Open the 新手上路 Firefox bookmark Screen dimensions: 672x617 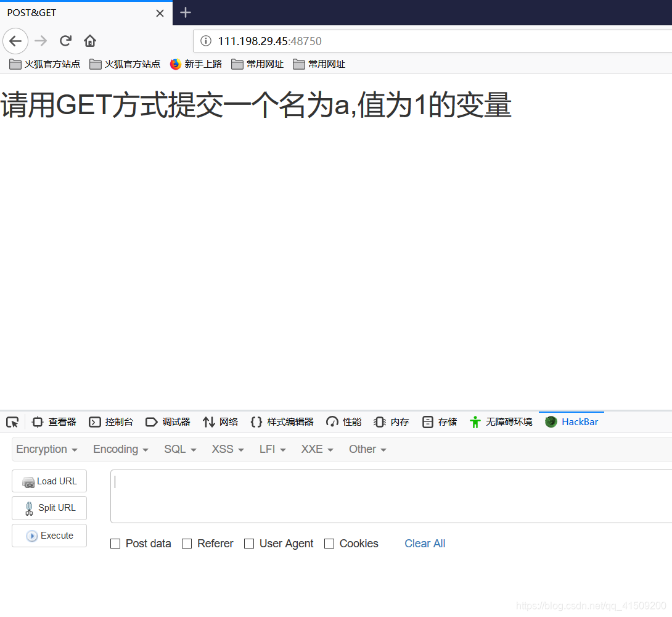(196, 64)
